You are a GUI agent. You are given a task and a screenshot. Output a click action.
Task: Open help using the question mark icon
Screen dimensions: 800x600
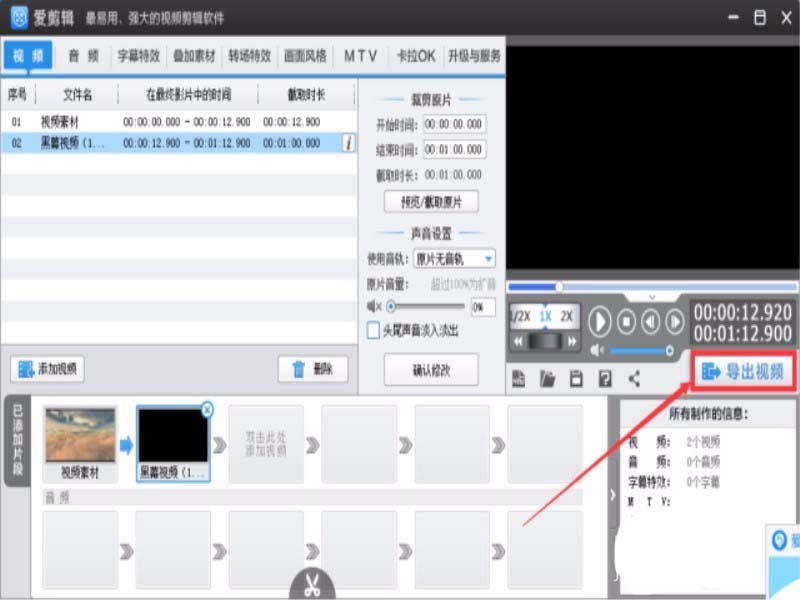pyautogui.click(x=606, y=377)
